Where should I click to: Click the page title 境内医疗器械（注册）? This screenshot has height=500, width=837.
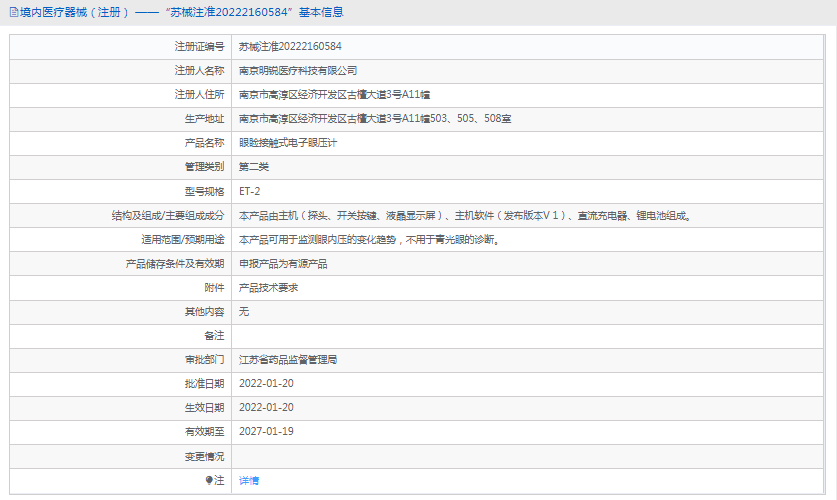(x=75, y=12)
